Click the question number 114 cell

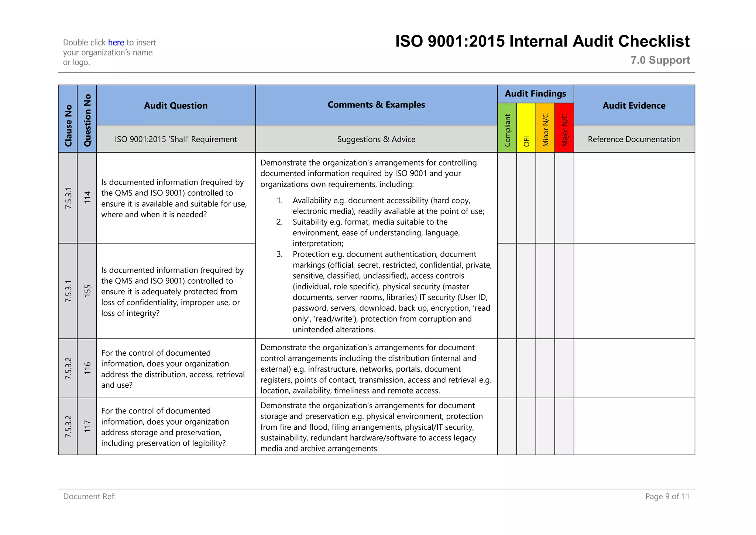[87, 198]
